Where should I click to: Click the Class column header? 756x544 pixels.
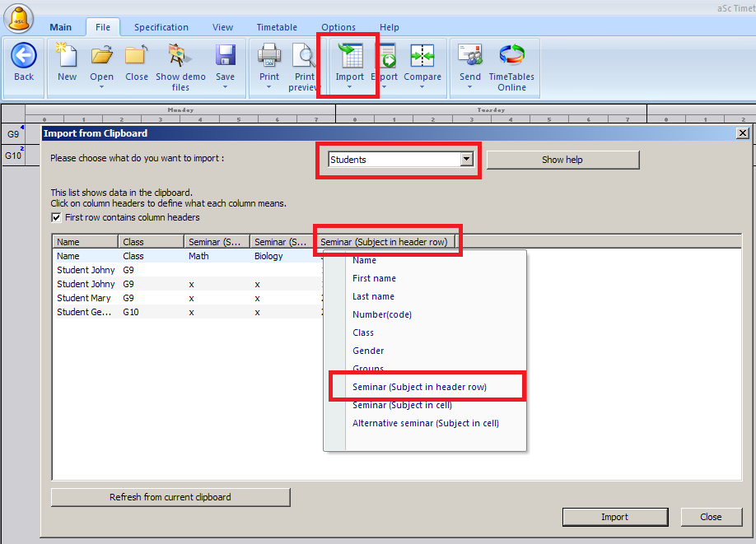click(151, 242)
